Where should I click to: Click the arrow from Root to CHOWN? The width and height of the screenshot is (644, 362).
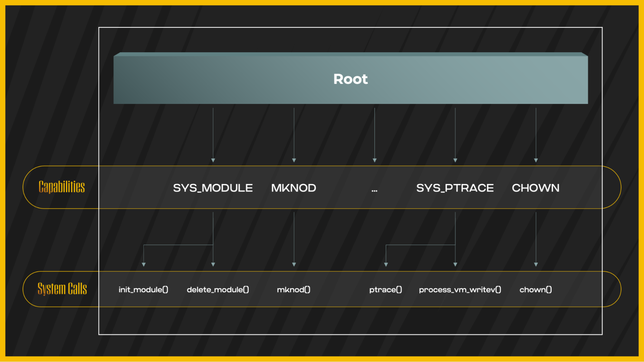point(536,135)
